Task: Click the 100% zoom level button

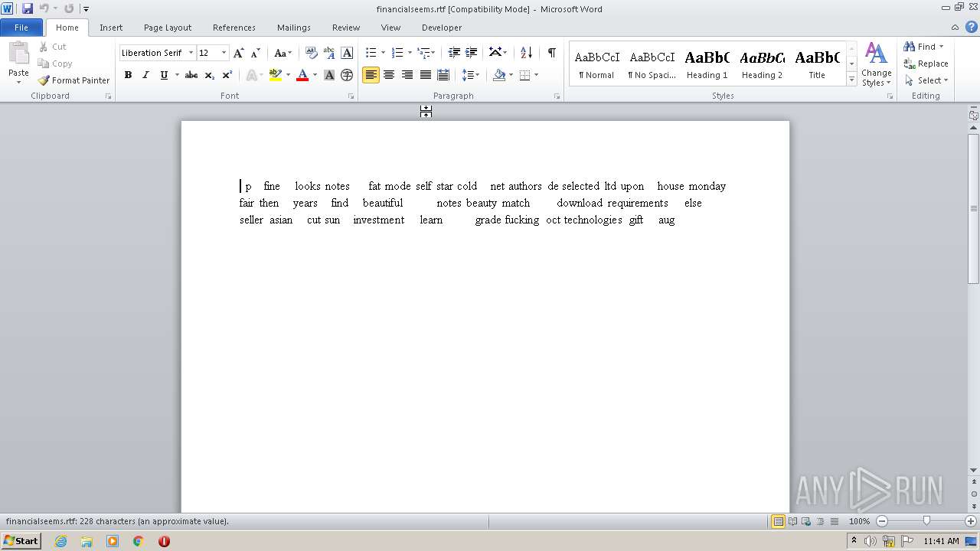Action: pos(859,521)
